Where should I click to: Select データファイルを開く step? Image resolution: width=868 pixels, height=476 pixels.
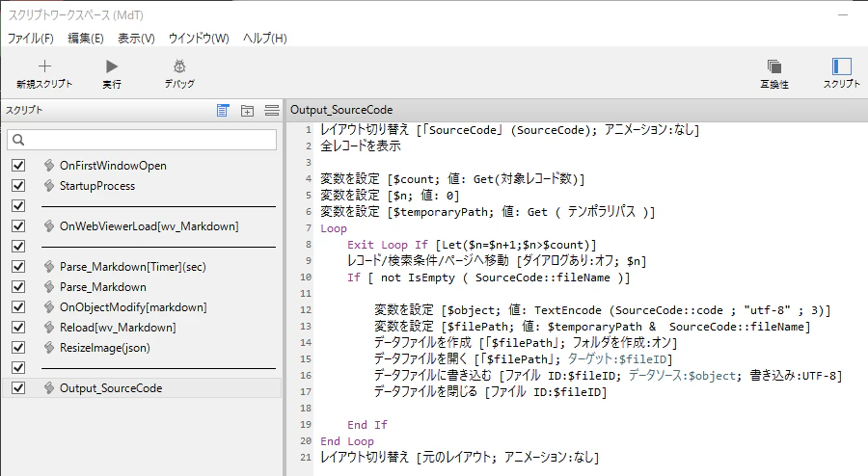click(x=524, y=359)
